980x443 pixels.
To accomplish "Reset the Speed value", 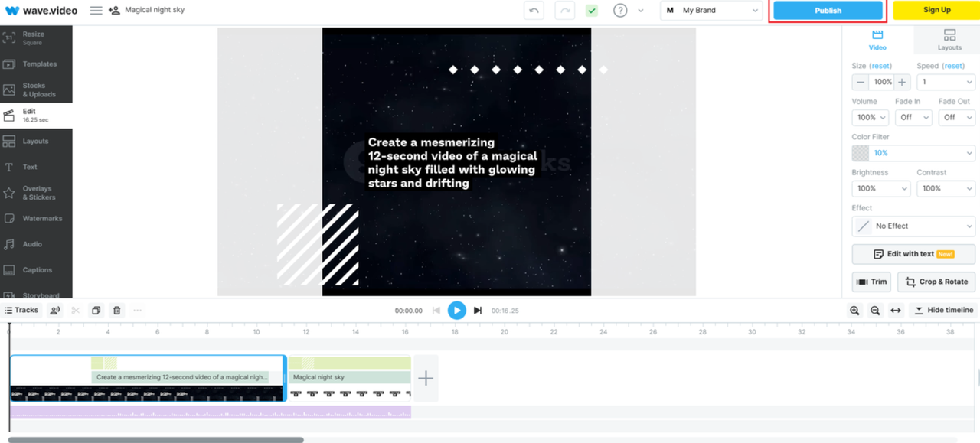I will [x=953, y=66].
